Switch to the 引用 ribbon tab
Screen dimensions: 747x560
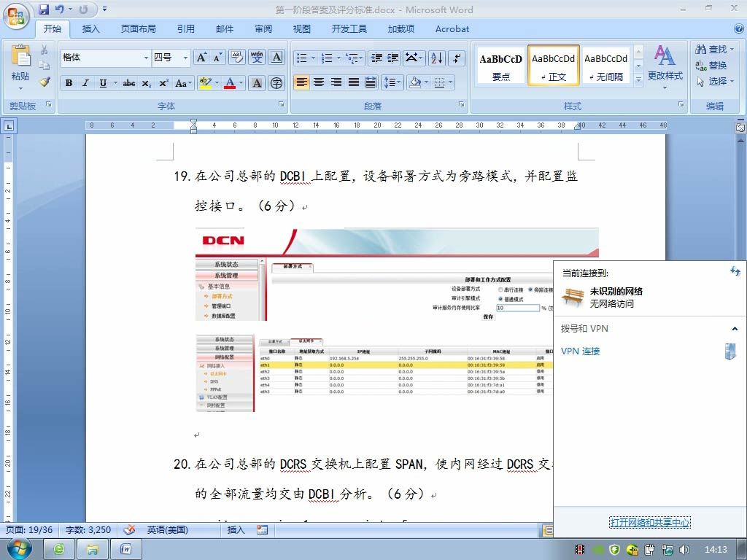[186, 29]
